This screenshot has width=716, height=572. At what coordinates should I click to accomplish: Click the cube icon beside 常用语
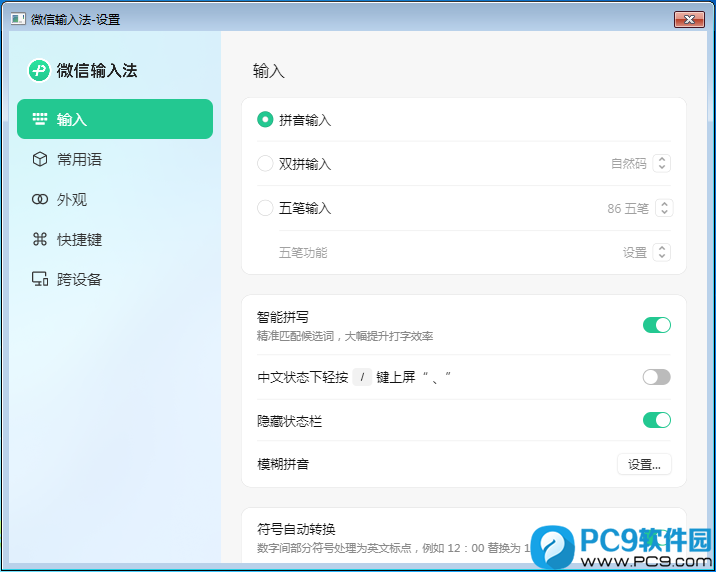tap(40, 159)
